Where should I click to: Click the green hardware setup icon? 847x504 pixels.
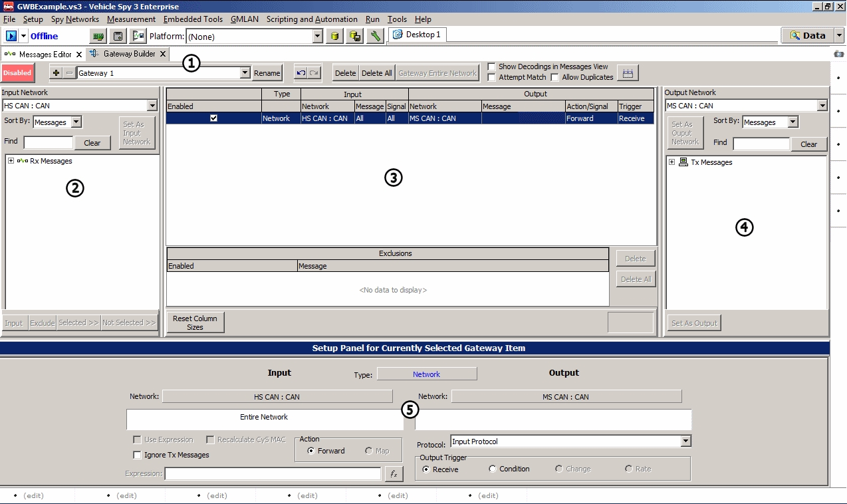click(x=98, y=36)
